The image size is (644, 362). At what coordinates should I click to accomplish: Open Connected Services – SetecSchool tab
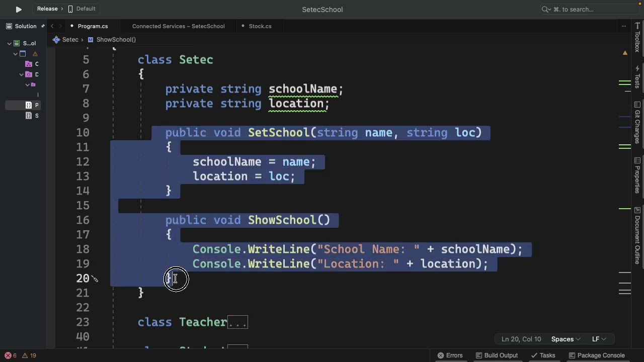[178, 26]
